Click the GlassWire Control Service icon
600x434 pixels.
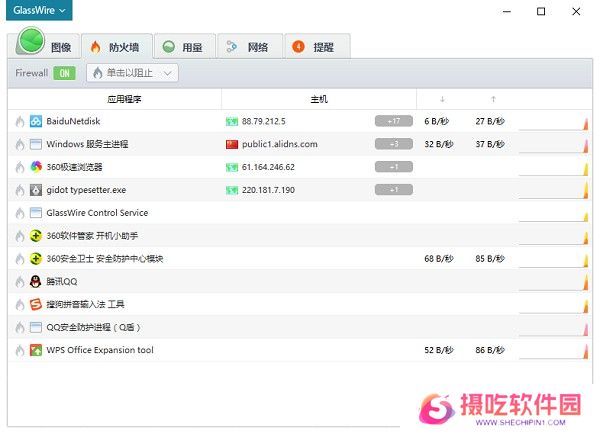tap(36, 213)
